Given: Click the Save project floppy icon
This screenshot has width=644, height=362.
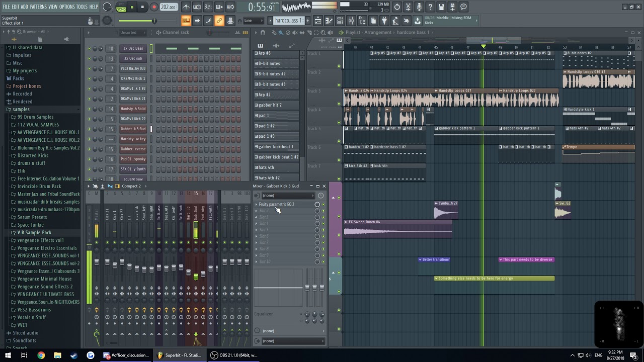Looking at the screenshot, I should pos(441,7).
